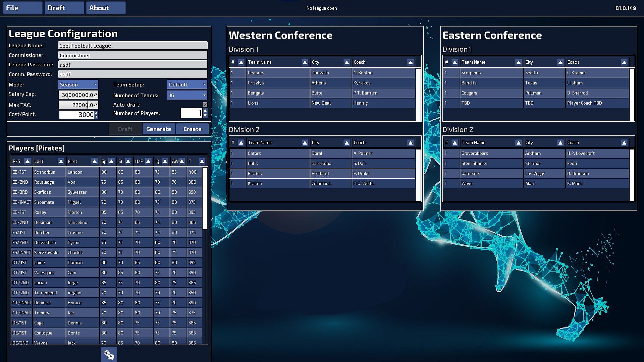Click the Generate button
This screenshot has height=362, width=644.
tap(159, 129)
